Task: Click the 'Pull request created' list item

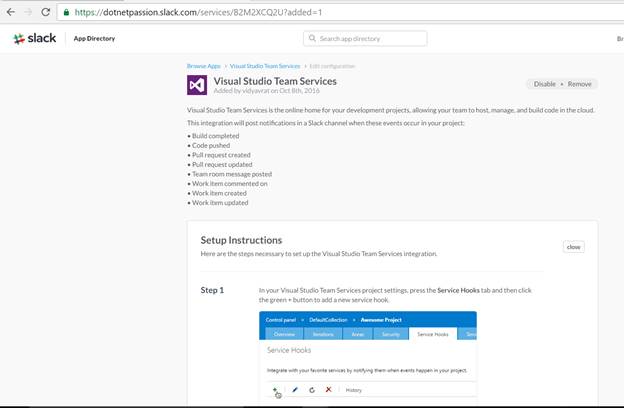Action: coord(221,155)
